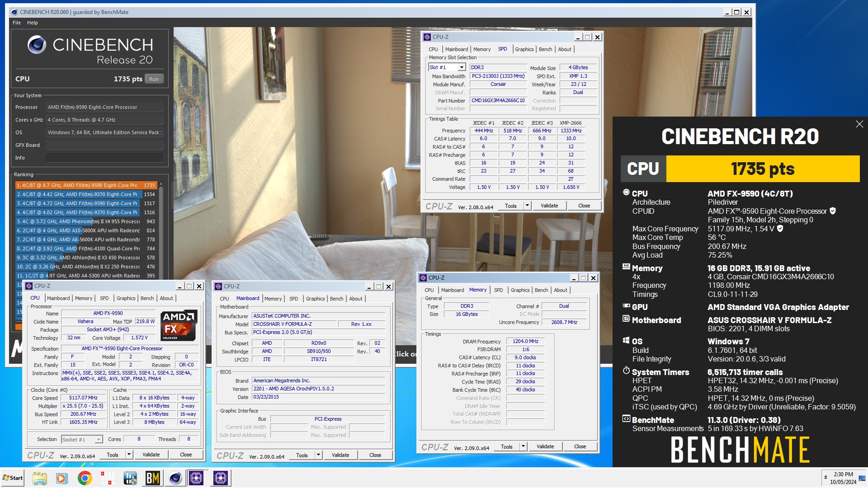Image resolution: width=868 pixels, height=488 pixels.
Task: Click the red binary digits taskbar icon
Action: 108,478
